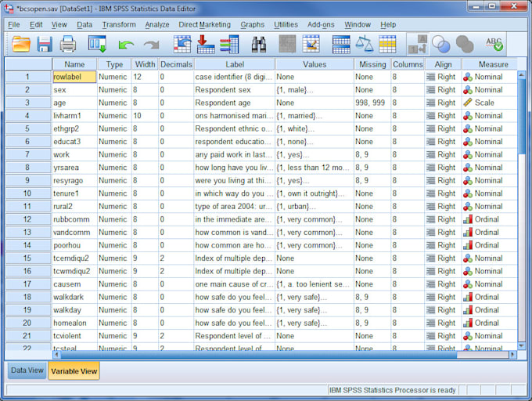
Task: Click the Undo arrow in the toolbar
Action: [x=126, y=45]
